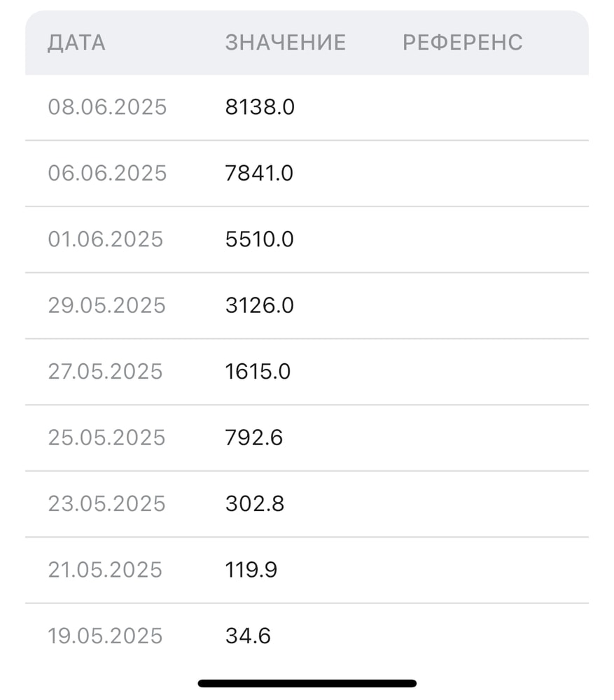
Task: Click the 302.8 value
Action: click(254, 503)
